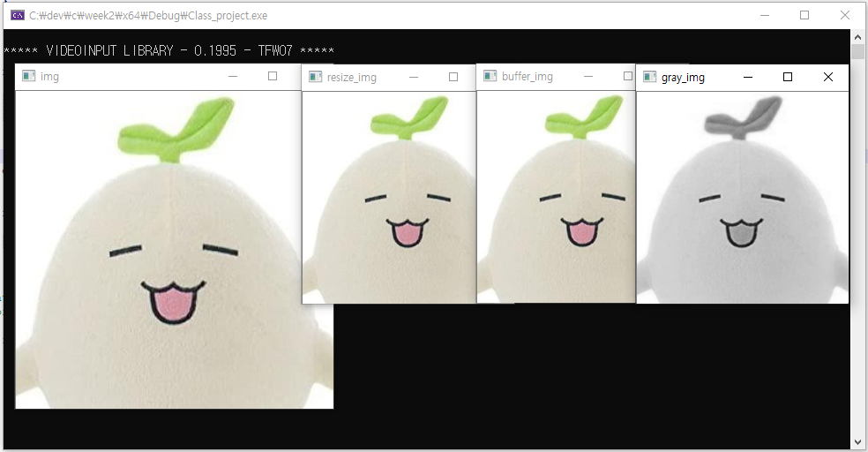Maximize the buffer_img window
This screenshot has width=868, height=452.
[628, 76]
